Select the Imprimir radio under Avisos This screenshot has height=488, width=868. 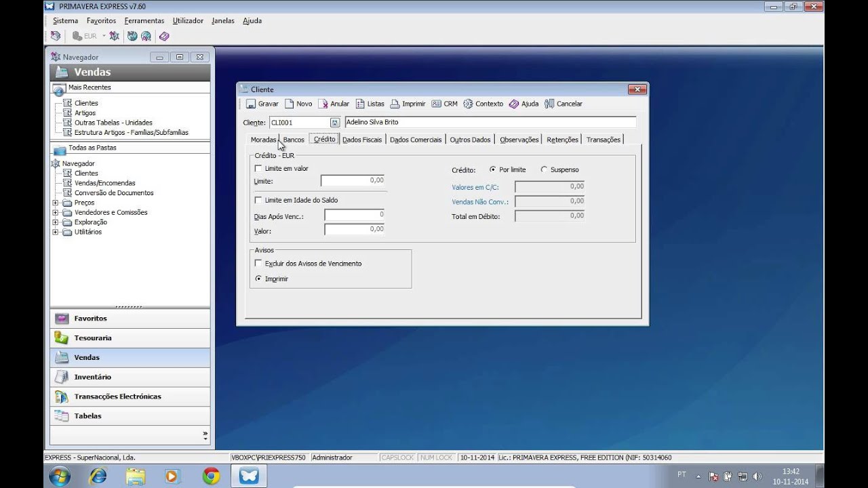[x=258, y=279]
